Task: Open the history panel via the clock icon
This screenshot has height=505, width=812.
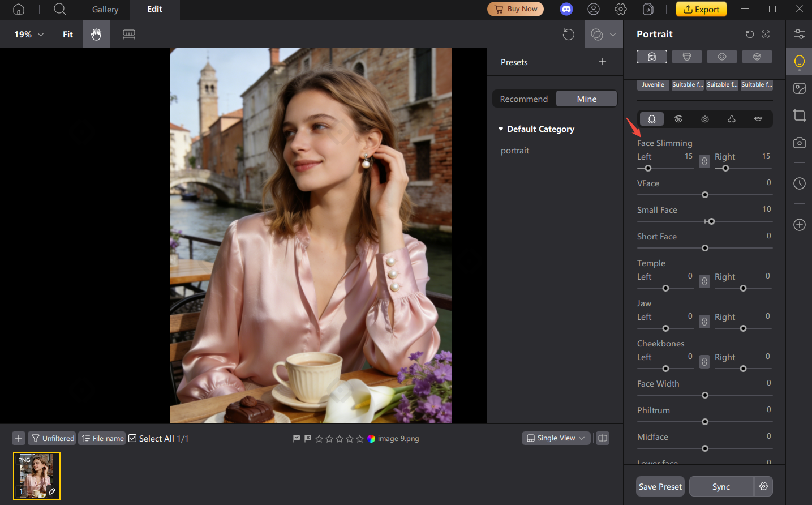Action: pos(799,183)
